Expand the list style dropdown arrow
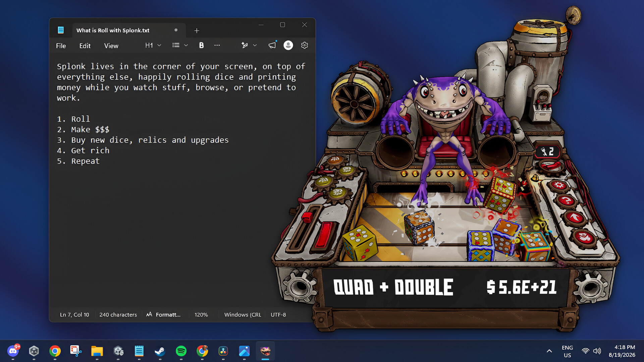The image size is (644, 362). tap(186, 45)
